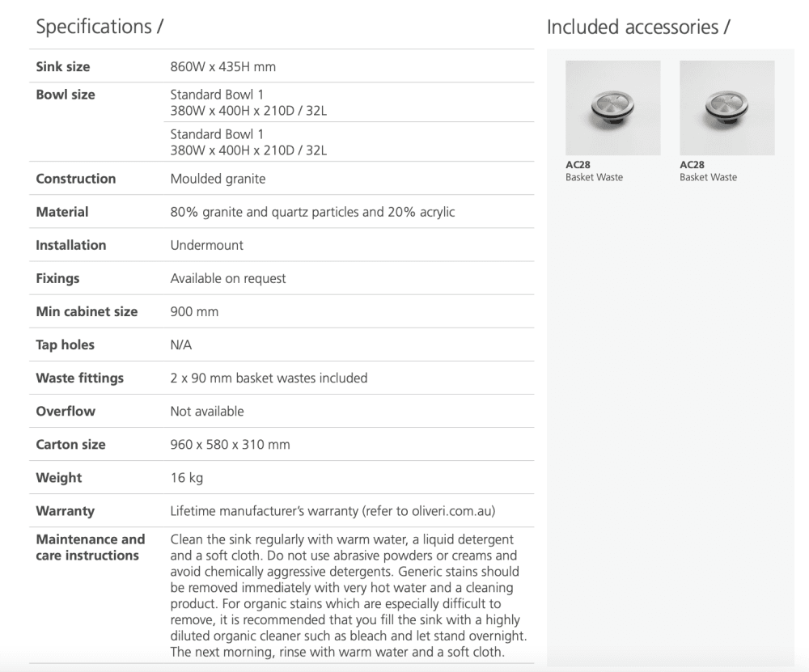The image size is (809, 672).
Task: Click the 80% granite and quartz material text
Action: [x=312, y=212]
